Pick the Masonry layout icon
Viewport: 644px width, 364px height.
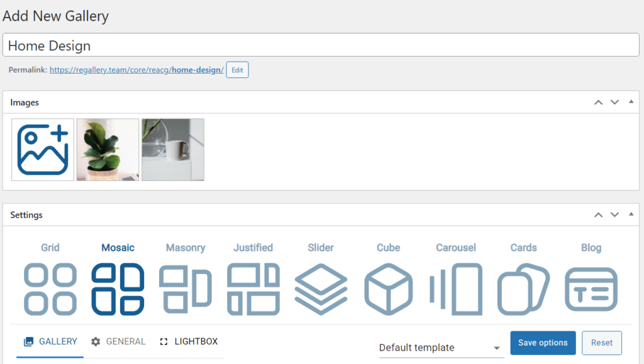[186, 289]
